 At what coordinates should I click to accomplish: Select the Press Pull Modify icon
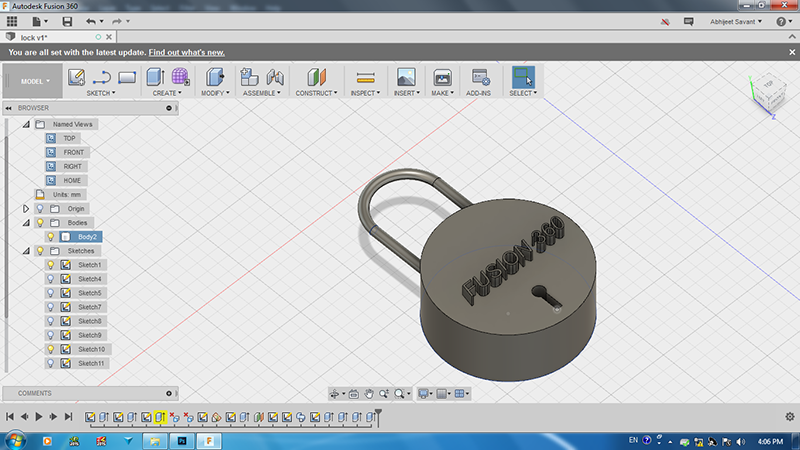point(215,77)
